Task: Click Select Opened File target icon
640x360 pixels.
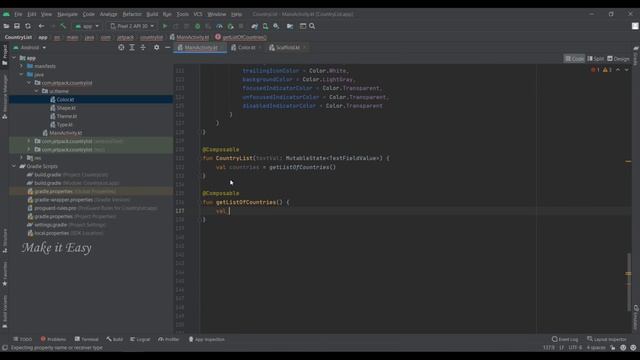Action: (121, 48)
